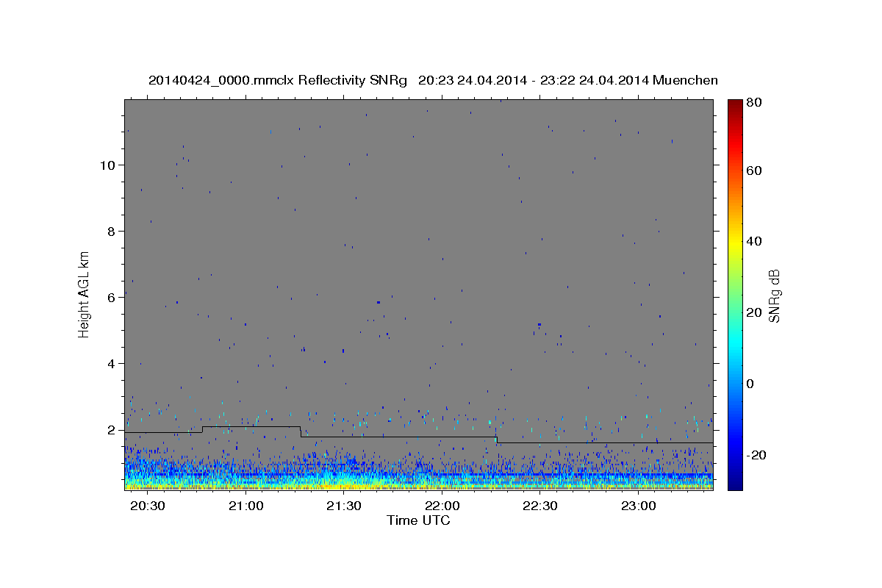Click the 'SNRg dB' colorbar label
This screenshot has width=882, height=588.
(774, 295)
